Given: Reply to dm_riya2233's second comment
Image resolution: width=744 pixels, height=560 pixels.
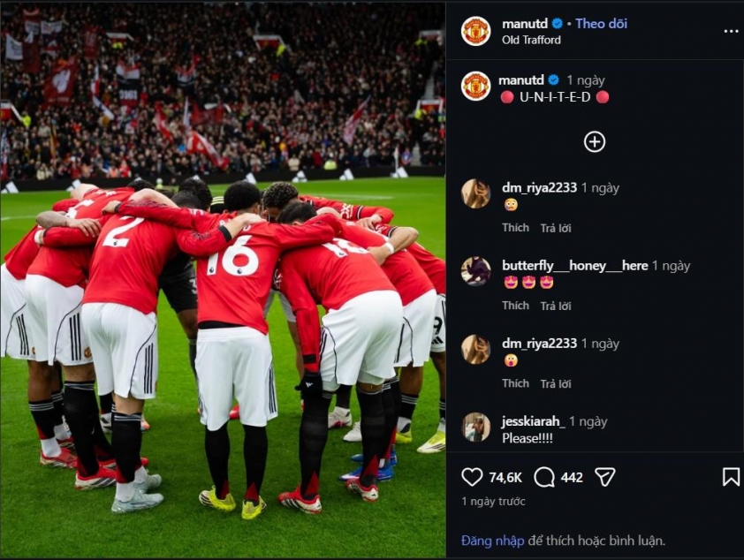Looking at the screenshot, I should pyautogui.click(x=556, y=383).
